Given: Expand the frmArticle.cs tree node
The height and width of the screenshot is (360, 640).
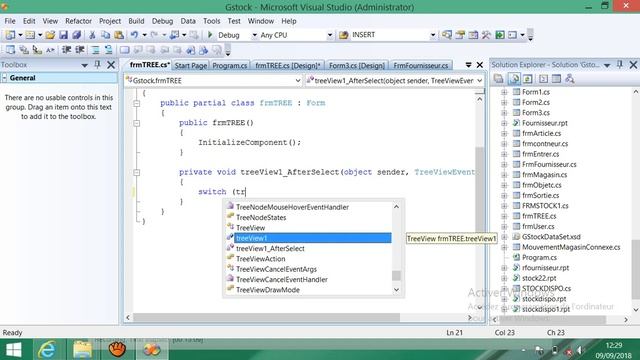Looking at the screenshot, I should [504, 133].
